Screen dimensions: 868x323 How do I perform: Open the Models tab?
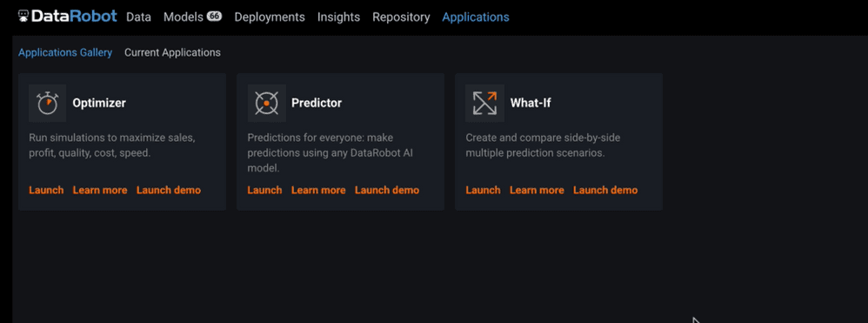184,17
